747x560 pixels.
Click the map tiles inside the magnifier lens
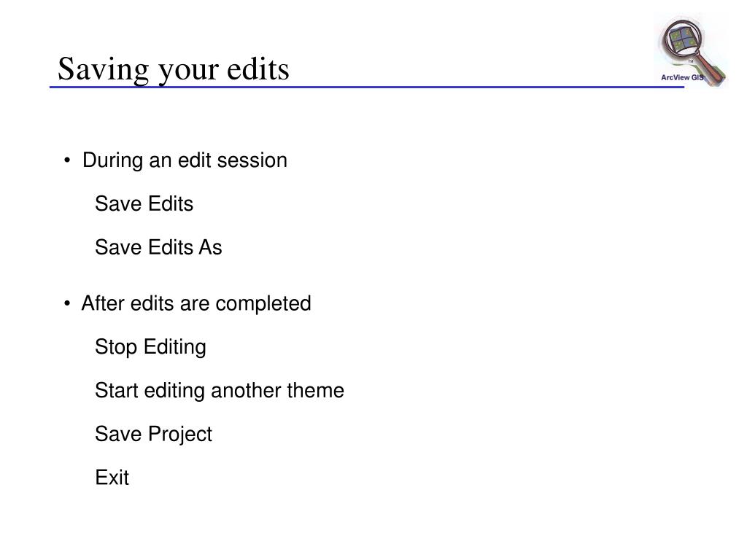[x=682, y=39]
